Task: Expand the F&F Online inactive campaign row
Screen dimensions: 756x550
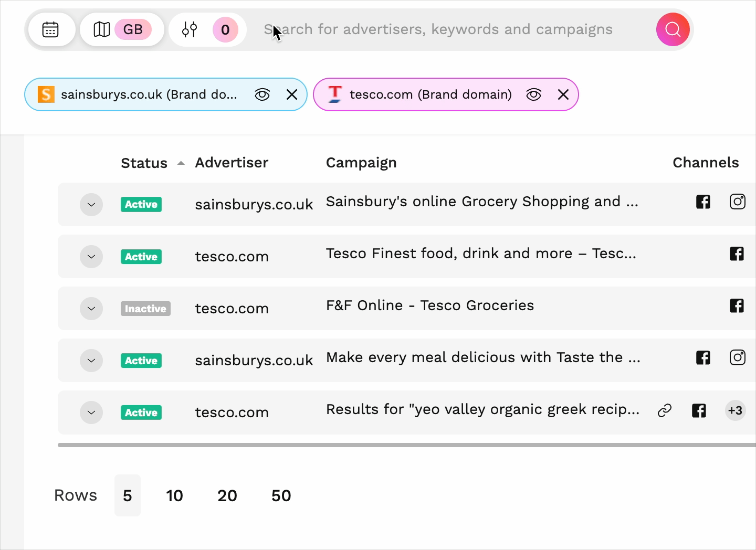Action: click(x=91, y=309)
